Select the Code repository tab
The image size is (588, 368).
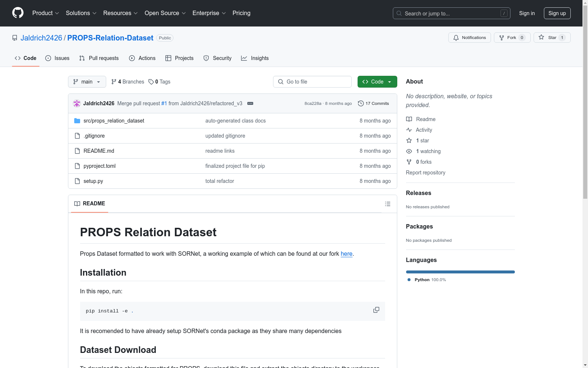coord(26,58)
